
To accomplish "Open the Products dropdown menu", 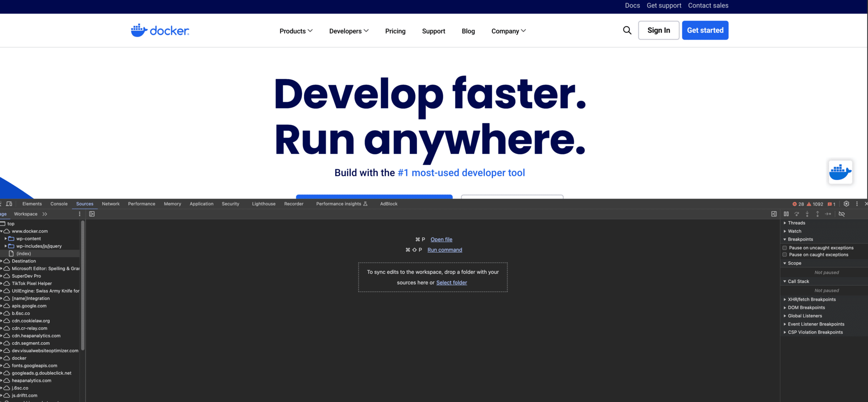I will [296, 31].
